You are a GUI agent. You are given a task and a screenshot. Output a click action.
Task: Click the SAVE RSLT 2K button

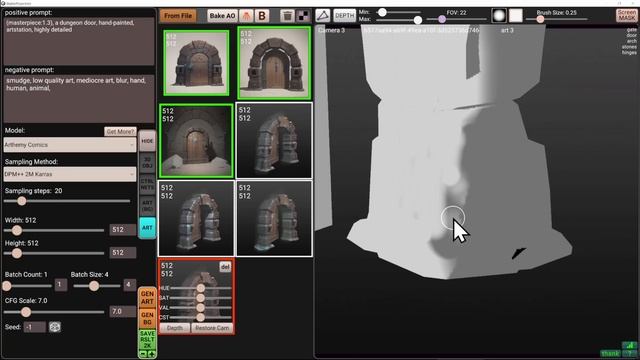(x=147, y=340)
